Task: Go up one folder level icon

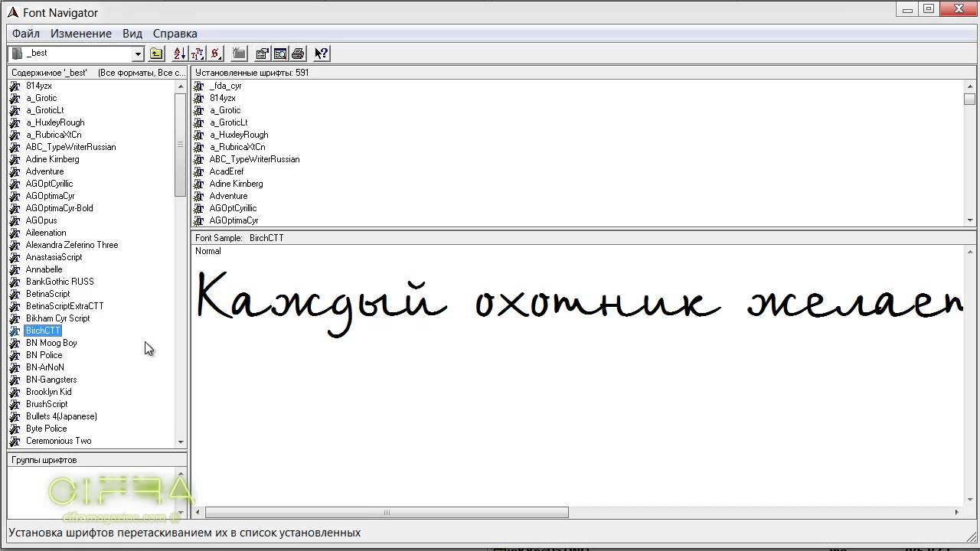Action: [x=156, y=54]
